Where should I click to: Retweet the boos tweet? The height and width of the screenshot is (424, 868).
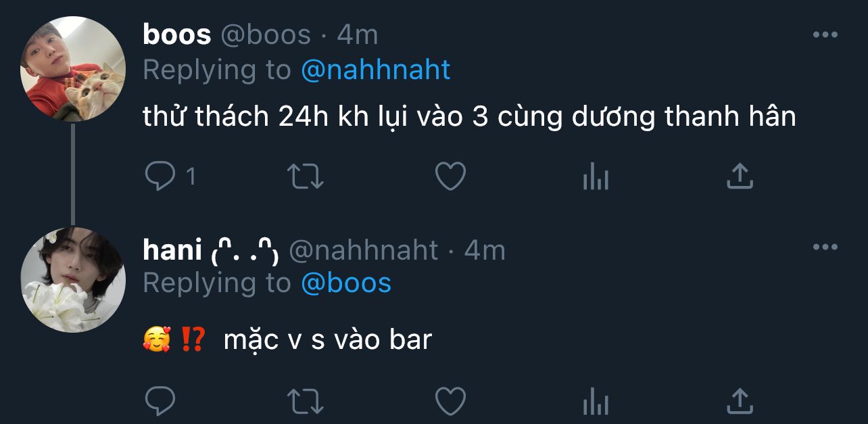306,177
